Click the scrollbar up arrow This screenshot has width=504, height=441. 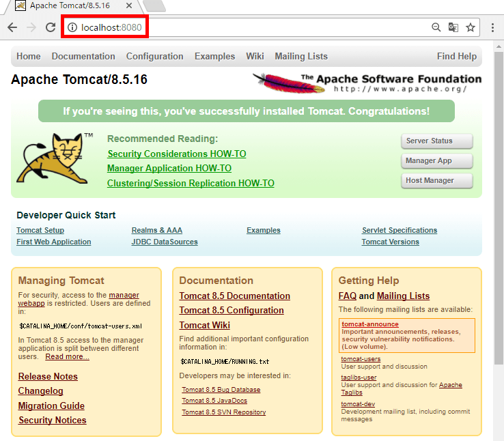click(499, 46)
